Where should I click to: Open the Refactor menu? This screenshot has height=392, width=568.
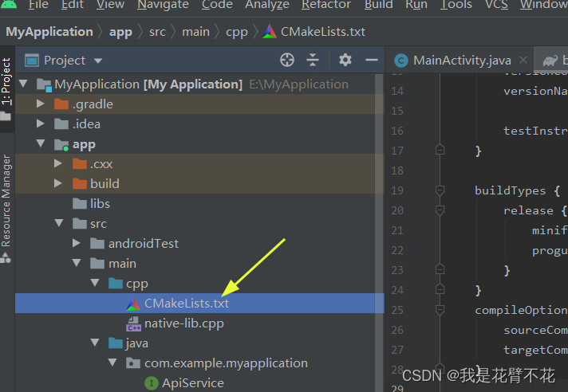326,4
